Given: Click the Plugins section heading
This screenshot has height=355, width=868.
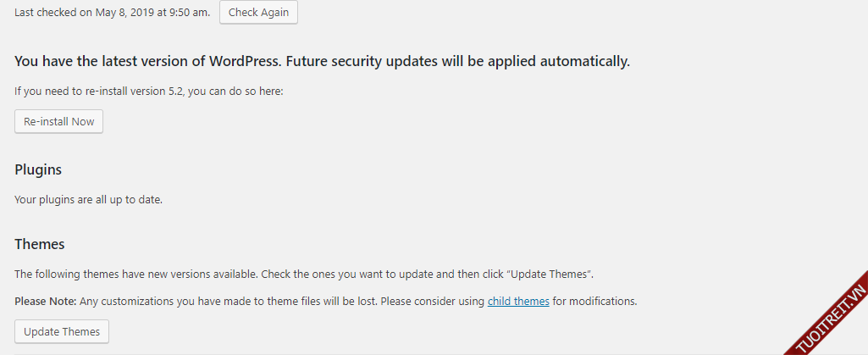Looking at the screenshot, I should 38,169.
